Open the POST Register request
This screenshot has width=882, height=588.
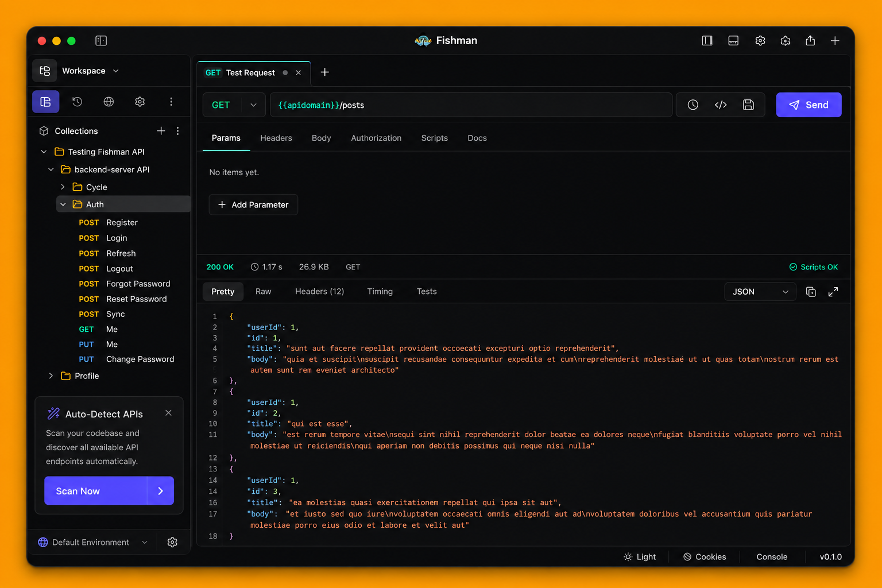(x=109, y=223)
